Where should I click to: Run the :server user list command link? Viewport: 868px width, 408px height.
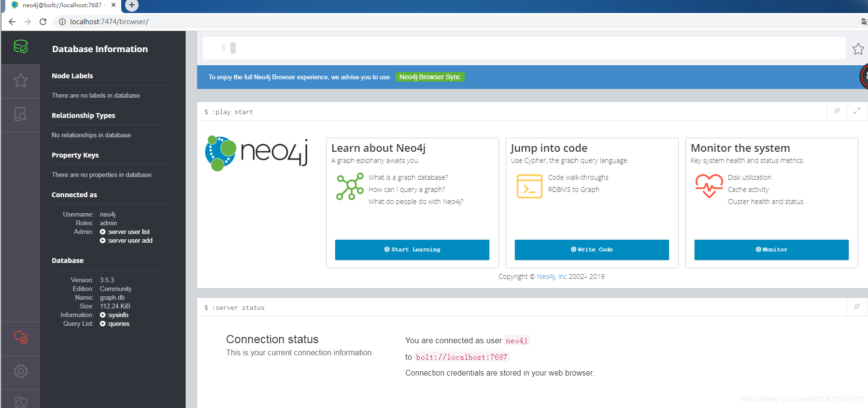[125, 232]
